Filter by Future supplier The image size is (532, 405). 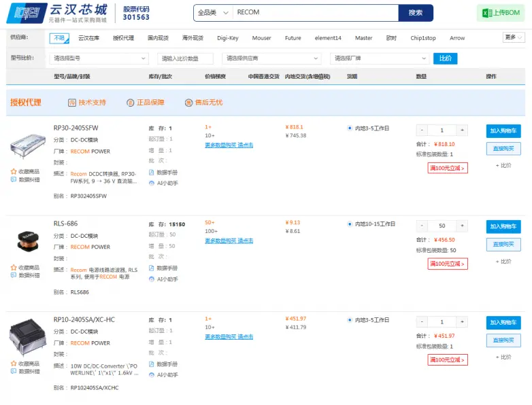coord(293,38)
